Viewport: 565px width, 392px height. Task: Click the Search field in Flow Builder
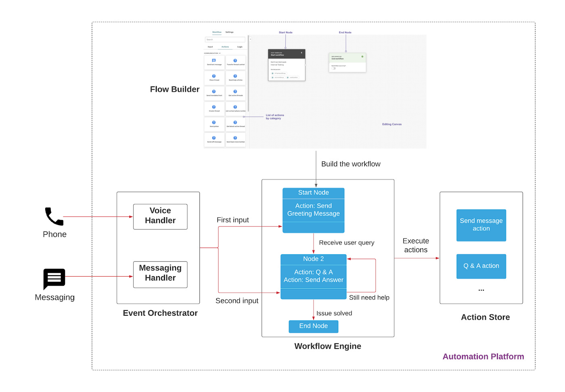pos(225,40)
